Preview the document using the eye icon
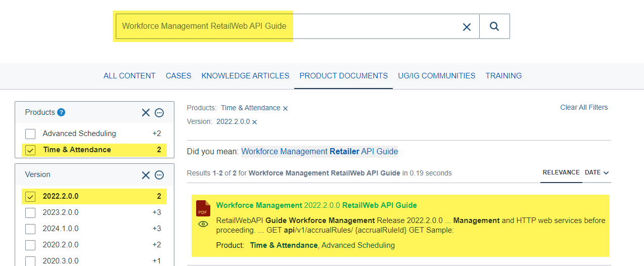This screenshot has width=644, height=266. coord(203,224)
